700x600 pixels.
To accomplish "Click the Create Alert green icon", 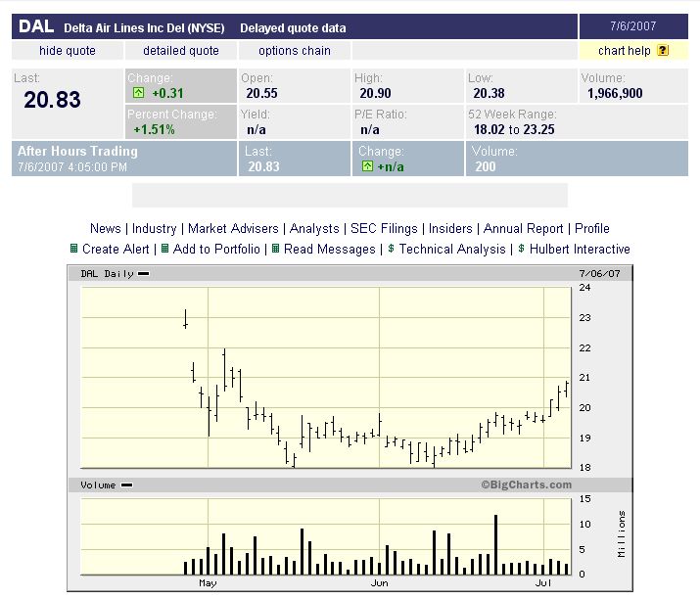I will coord(74,249).
